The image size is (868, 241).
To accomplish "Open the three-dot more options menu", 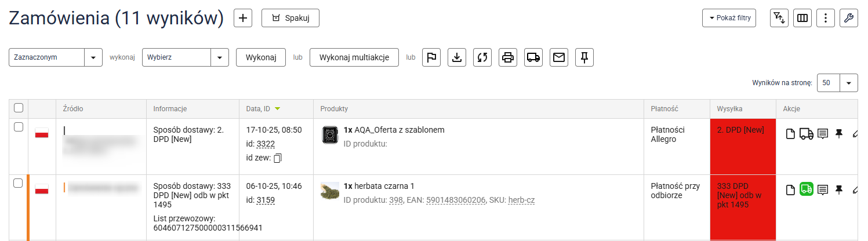I will pos(825,18).
